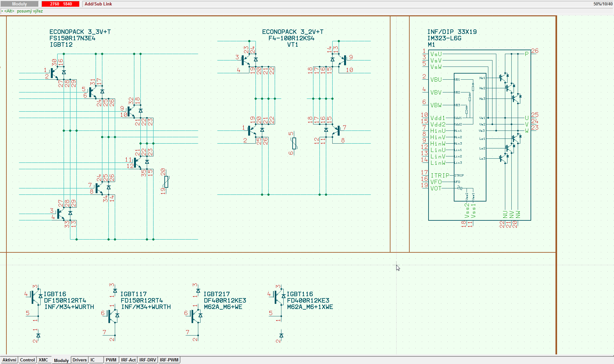
Task: Switch to the Aktivní tab
Action: 9,360
